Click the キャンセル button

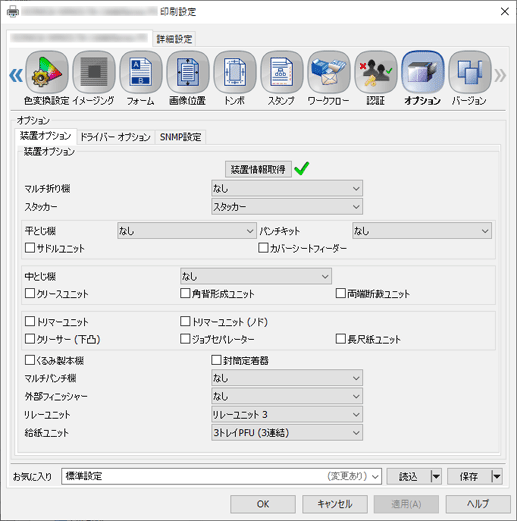pyautogui.click(x=335, y=504)
